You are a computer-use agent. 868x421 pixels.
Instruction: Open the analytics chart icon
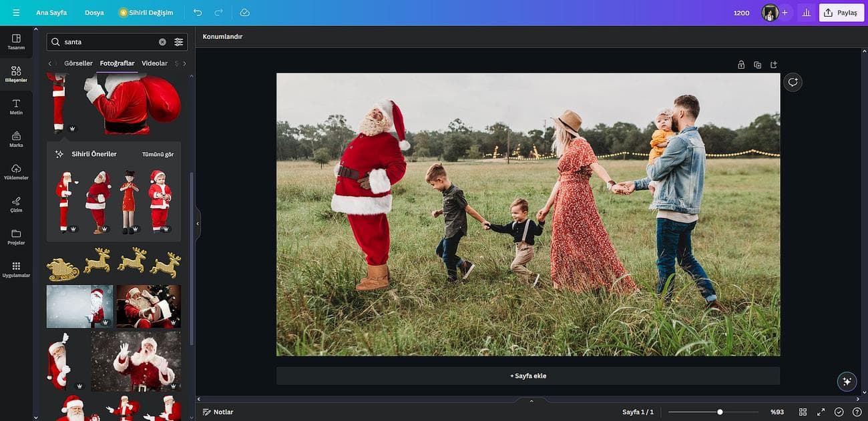click(x=806, y=13)
